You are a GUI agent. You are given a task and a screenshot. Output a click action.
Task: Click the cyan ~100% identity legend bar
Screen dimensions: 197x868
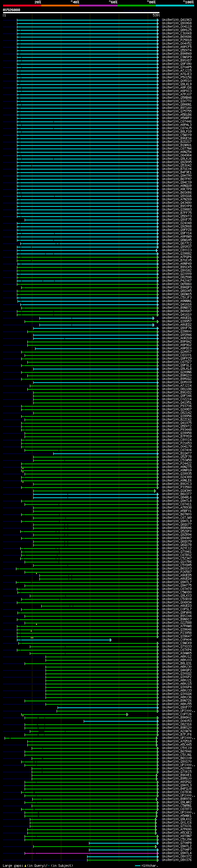pyautogui.click(x=175, y=6)
